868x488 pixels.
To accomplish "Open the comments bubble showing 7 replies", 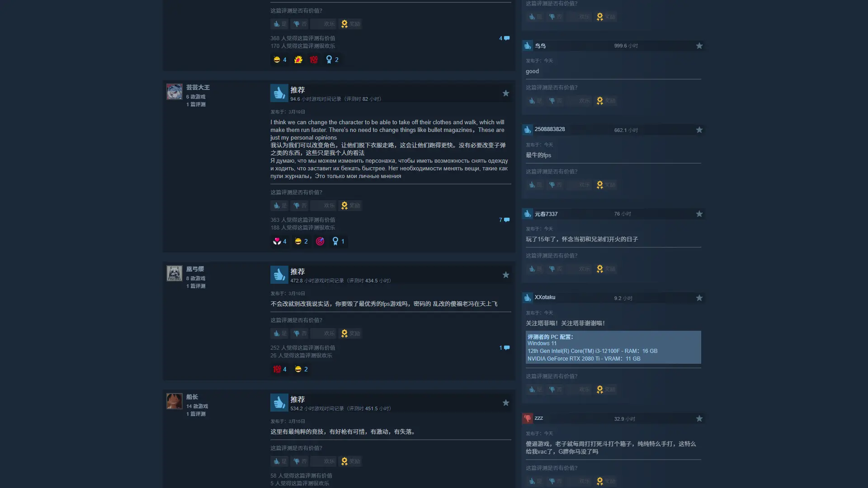I will tap(504, 220).
